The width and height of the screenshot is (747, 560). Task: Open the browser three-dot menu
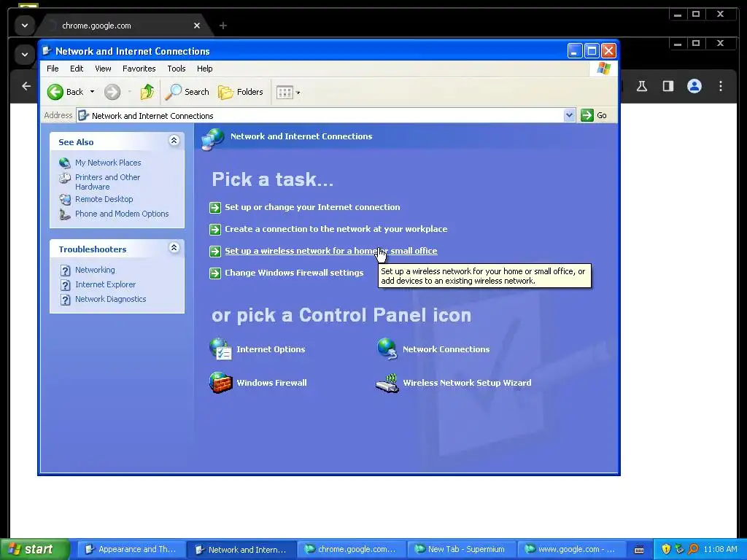[x=721, y=86]
